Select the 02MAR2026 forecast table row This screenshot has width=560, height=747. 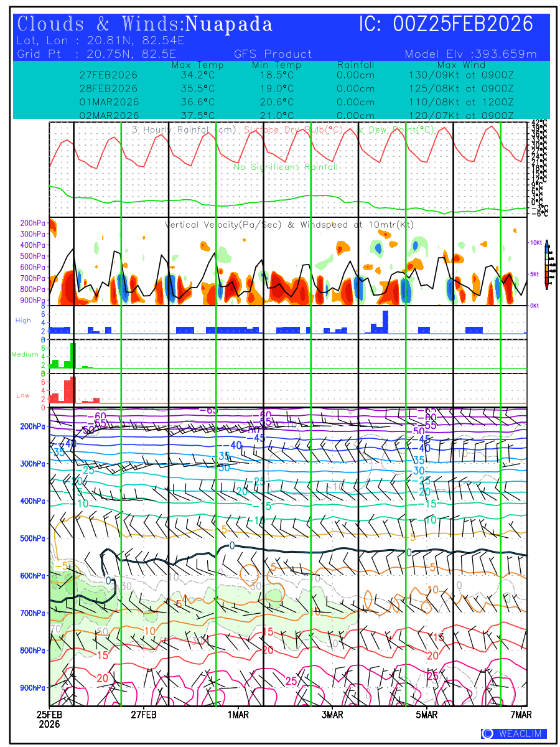tap(297, 116)
